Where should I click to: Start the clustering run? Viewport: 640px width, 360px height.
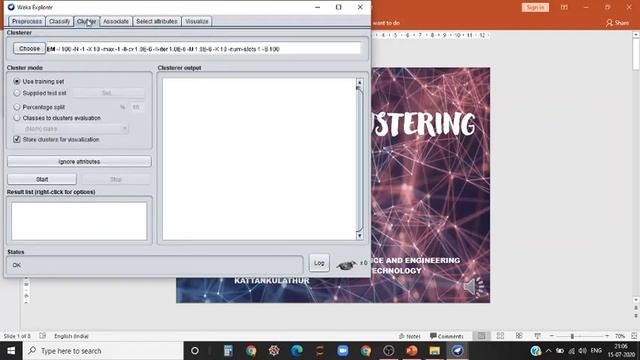coord(42,179)
